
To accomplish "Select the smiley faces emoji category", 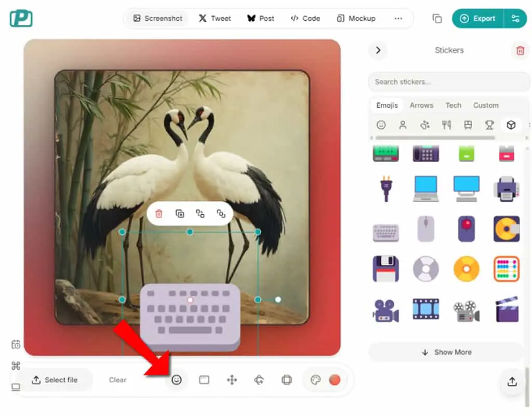I will click(381, 125).
